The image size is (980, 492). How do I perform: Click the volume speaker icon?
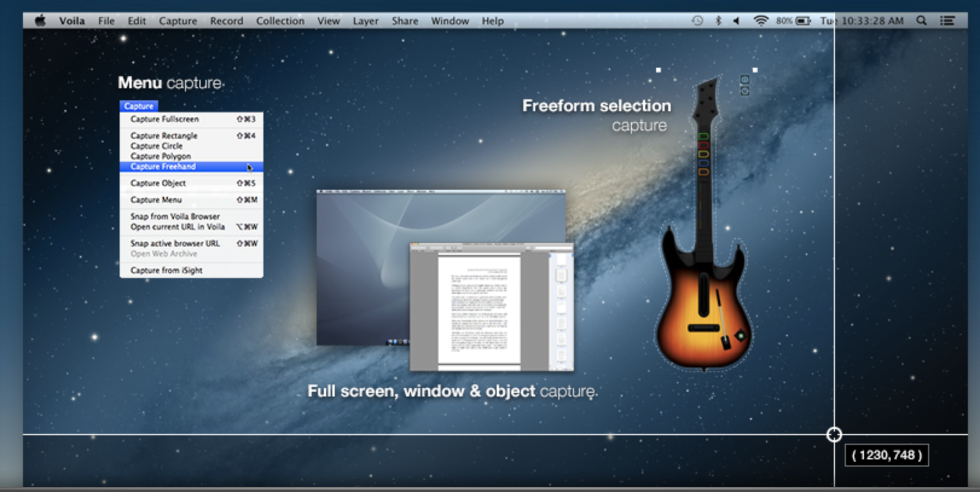pos(737,21)
